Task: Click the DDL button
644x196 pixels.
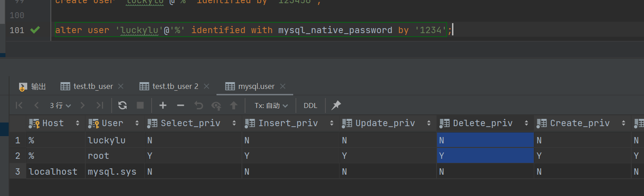Action: coord(310,105)
